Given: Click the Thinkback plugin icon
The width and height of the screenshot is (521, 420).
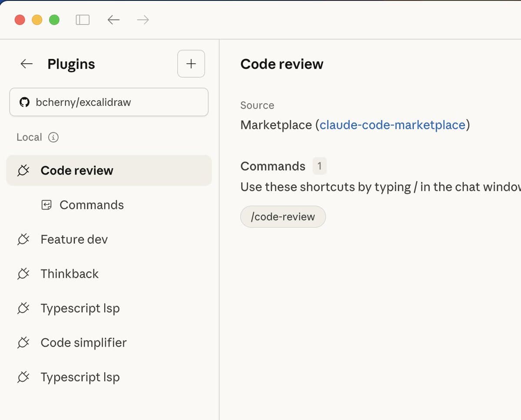Looking at the screenshot, I should click(x=23, y=274).
